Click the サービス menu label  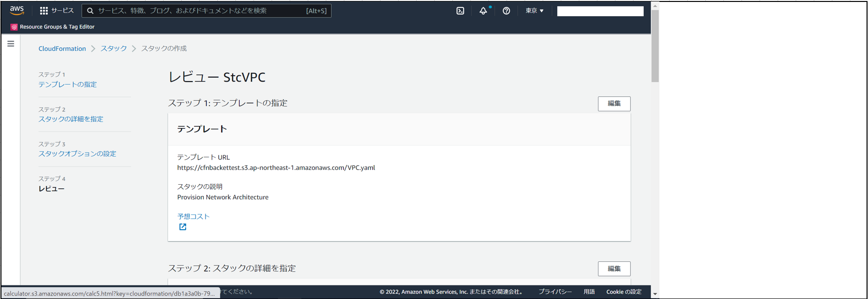(x=63, y=10)
